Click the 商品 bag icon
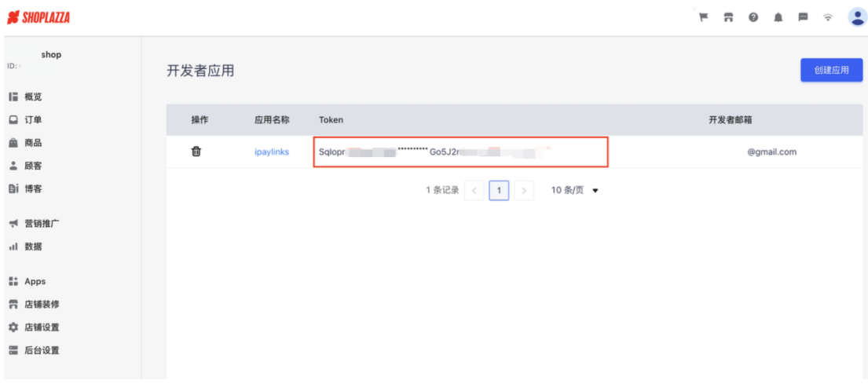This screenshot has height=384, width=868. (14, 143)
